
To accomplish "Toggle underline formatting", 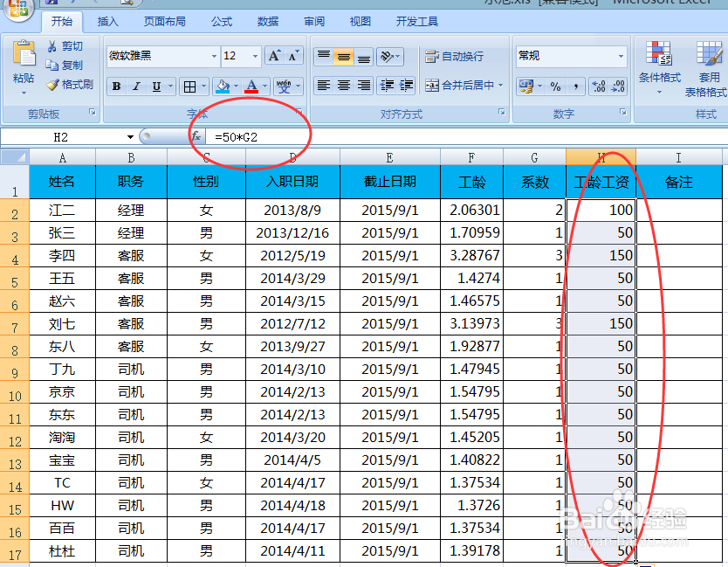I will [155, 86].
